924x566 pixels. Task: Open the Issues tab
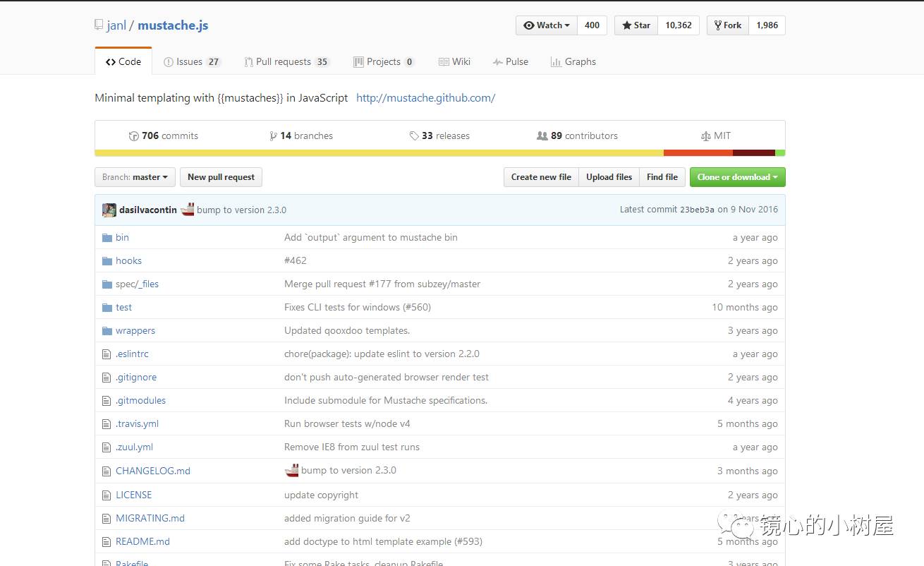[x=193, y=62]
